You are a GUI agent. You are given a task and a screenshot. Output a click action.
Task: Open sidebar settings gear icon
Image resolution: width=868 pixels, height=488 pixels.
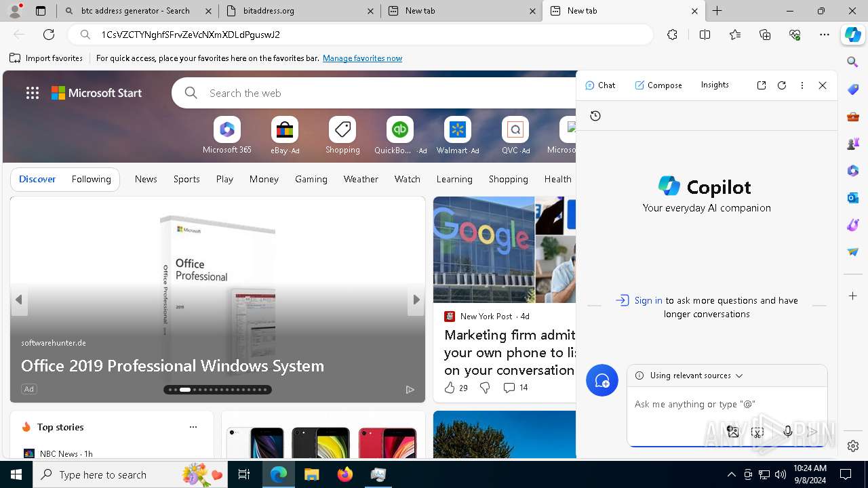click(853, 446)
